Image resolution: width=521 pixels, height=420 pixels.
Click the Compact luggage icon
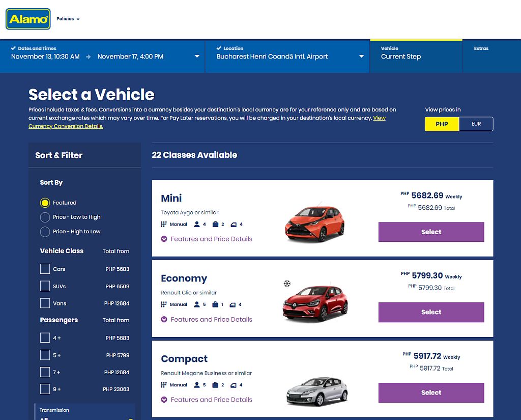[x=215, y=385]
